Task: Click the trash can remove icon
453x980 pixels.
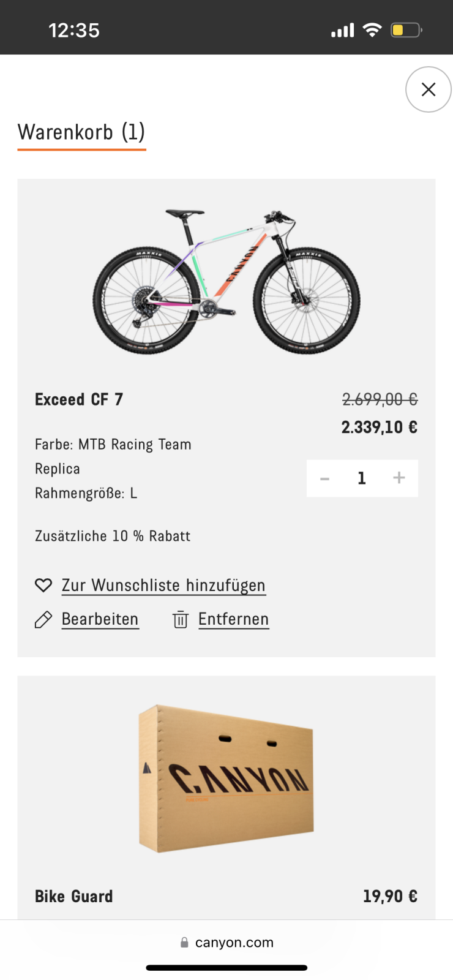Action: (x=180, y=620)
